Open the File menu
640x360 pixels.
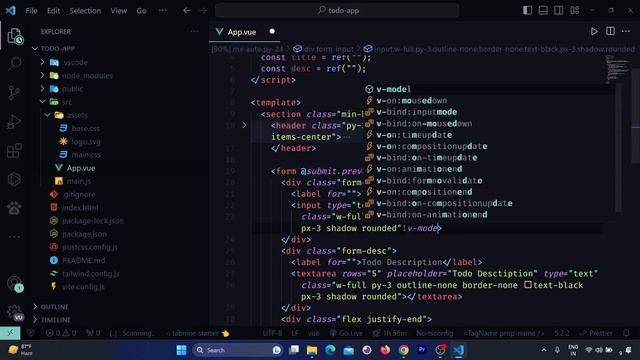pos(31,11)
